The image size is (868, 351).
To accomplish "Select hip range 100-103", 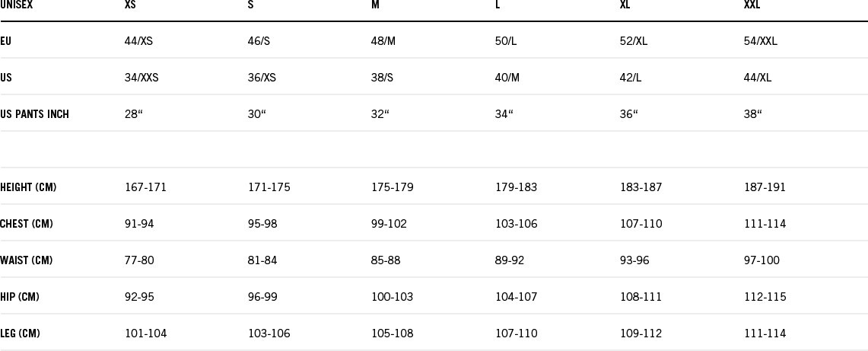I will pos(392,297).
